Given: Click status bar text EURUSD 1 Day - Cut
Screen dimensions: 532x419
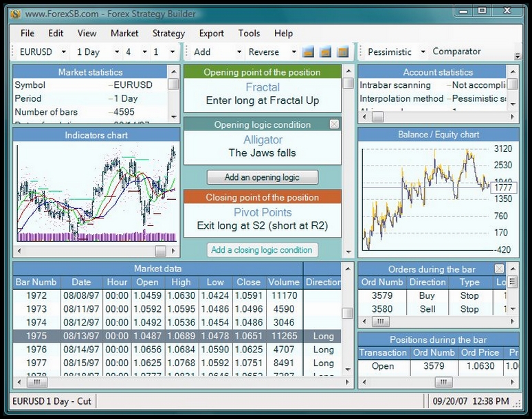Looking at the screenshot, I should (52, 401).
